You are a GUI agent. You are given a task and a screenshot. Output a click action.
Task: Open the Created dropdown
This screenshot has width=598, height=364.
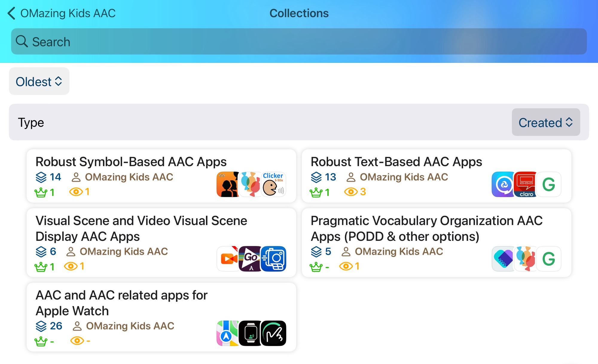tap(546, 122)
